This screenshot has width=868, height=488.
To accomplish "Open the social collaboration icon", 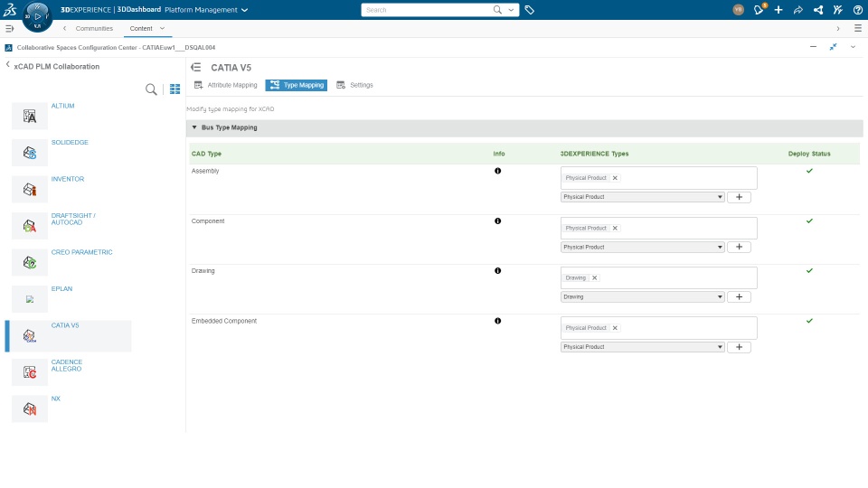I will (x=817, y=9).
